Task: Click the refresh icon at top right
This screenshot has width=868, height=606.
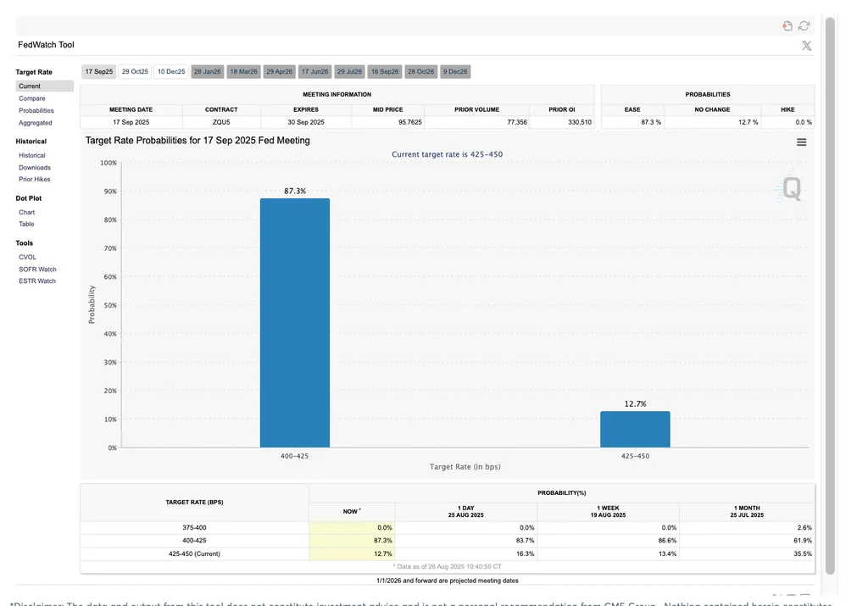Action: point(804,25)
